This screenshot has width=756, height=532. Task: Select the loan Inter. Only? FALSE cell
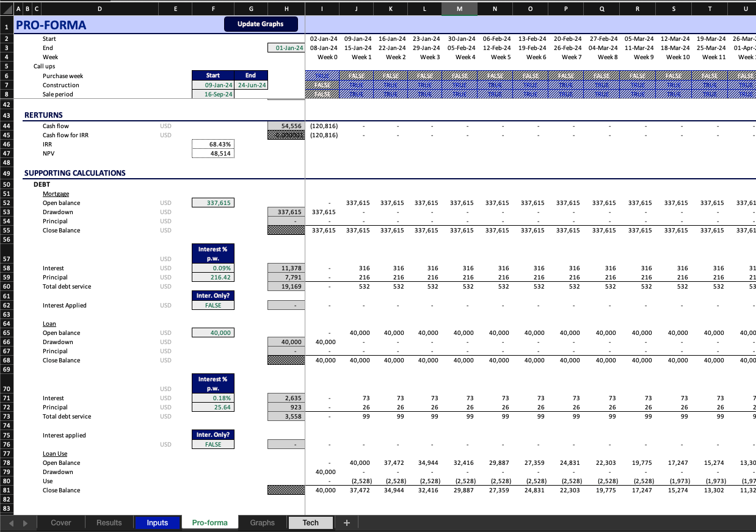point(213,445)
